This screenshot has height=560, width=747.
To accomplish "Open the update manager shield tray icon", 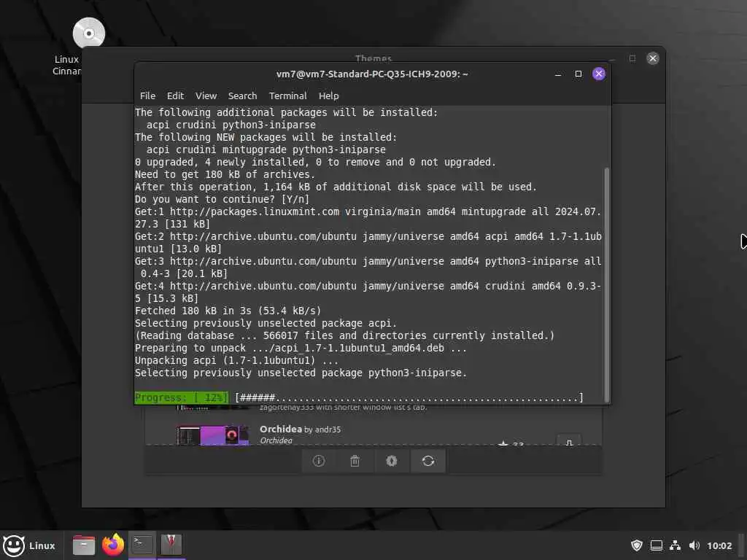I will (636, 545).
